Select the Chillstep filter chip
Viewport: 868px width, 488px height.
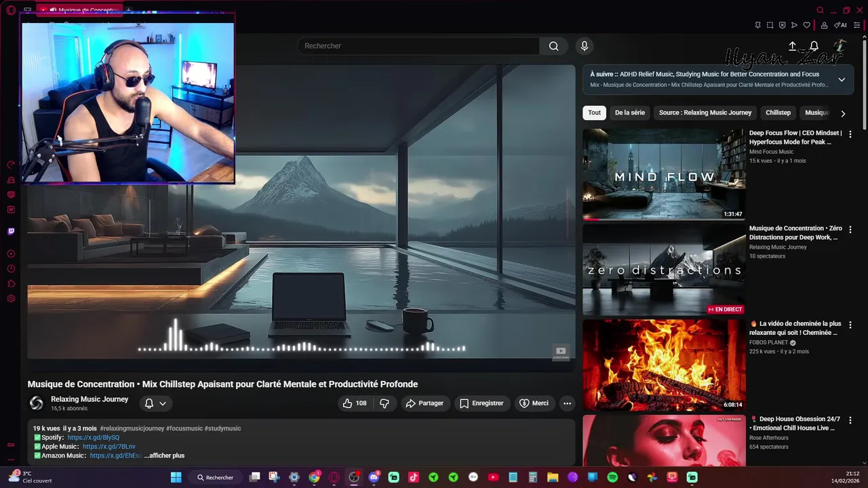778,113
